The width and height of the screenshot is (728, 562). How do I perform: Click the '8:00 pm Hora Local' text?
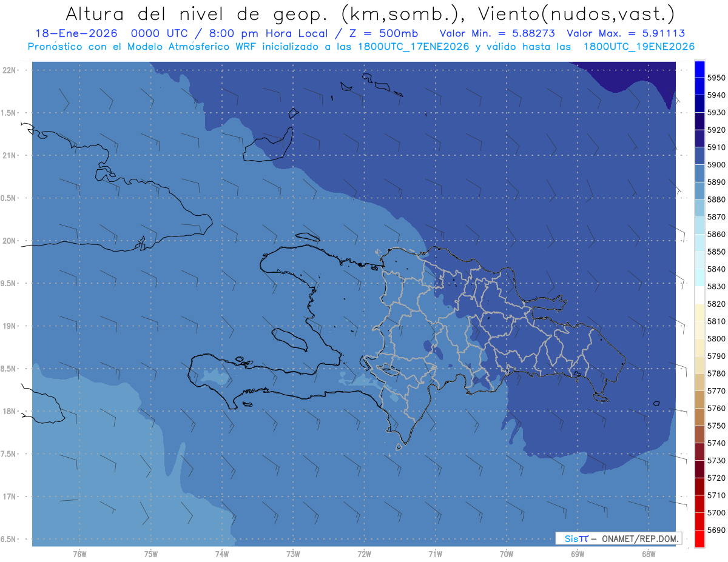[269, 34]
